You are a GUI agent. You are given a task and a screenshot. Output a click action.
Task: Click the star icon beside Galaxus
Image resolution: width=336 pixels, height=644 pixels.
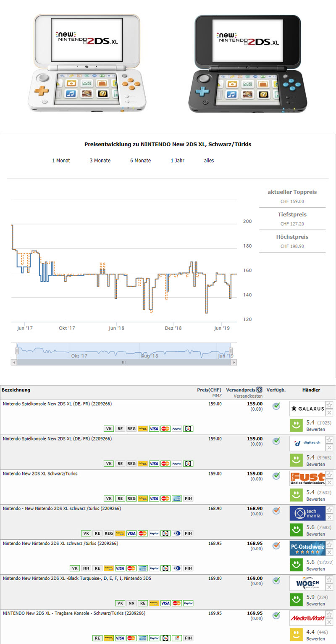coord(329,405)
